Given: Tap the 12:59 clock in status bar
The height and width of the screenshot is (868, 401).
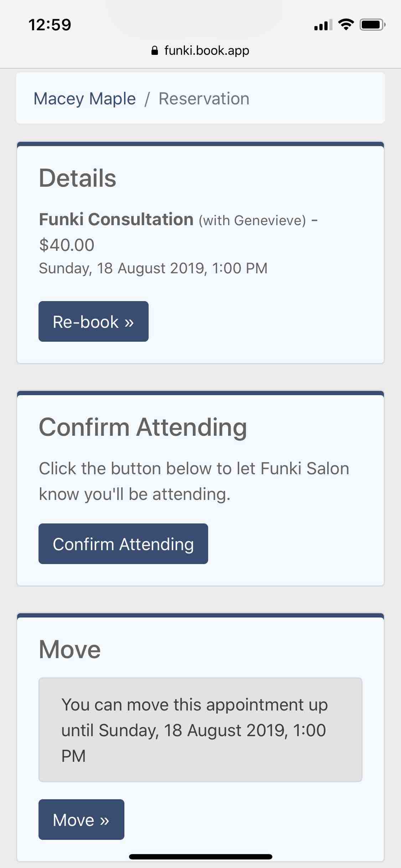Looking at the screenshot, I should pyautogui.click(x=50, y=25).
